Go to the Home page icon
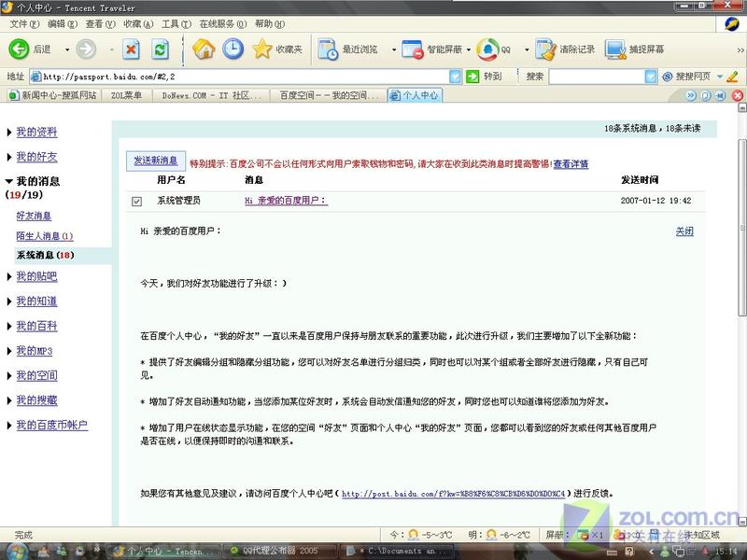The width and height of the screenshot is (747, 560). 204,49
